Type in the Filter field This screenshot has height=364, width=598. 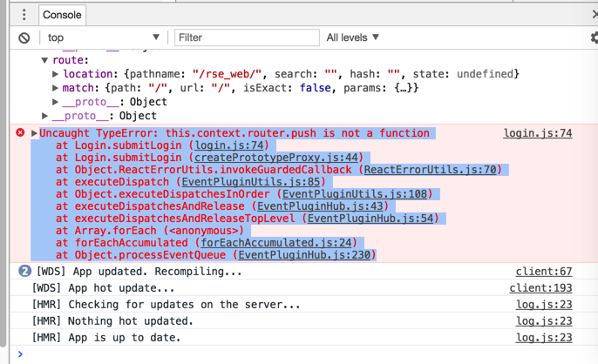click(247, 37)
